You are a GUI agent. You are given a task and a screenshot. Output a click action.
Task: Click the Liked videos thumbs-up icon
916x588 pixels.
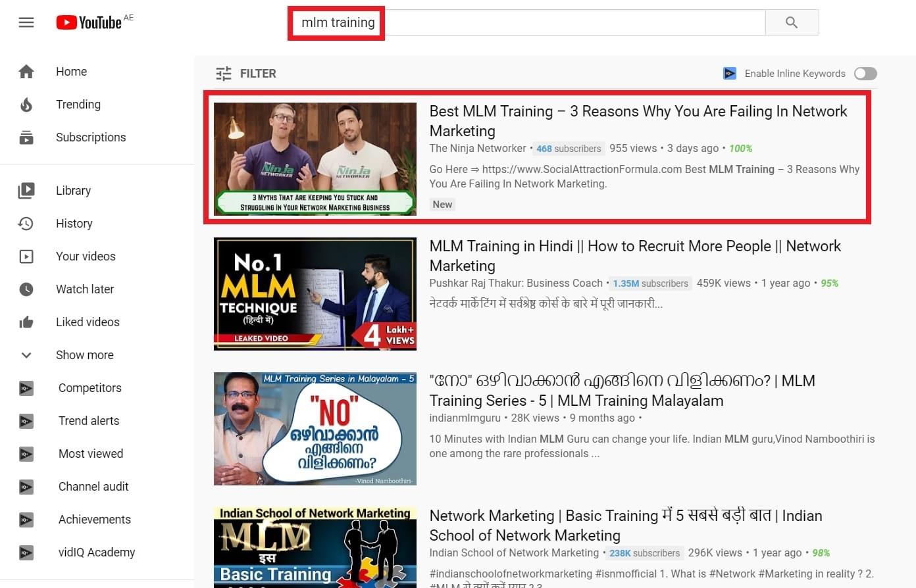(x=26, y=322)
